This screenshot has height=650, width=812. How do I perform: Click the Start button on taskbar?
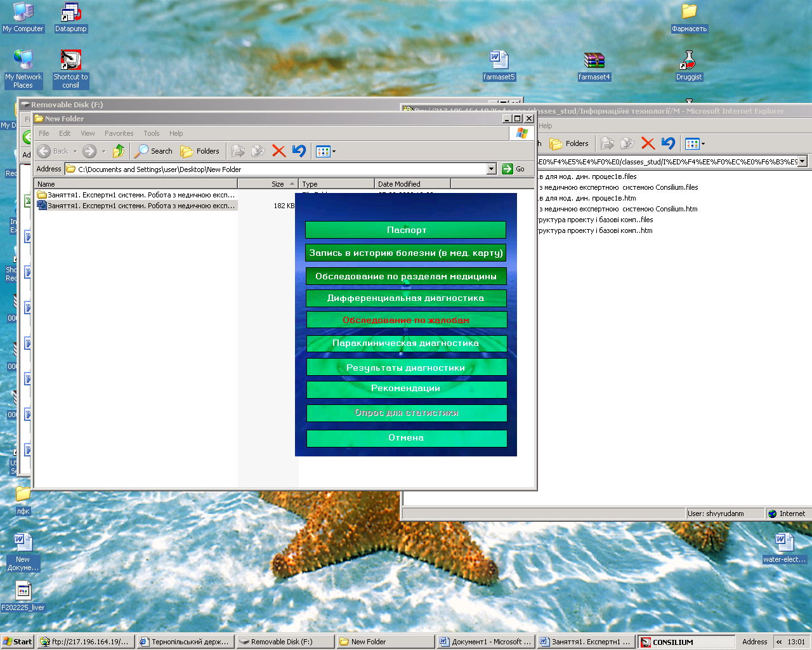tap(18, 642)
